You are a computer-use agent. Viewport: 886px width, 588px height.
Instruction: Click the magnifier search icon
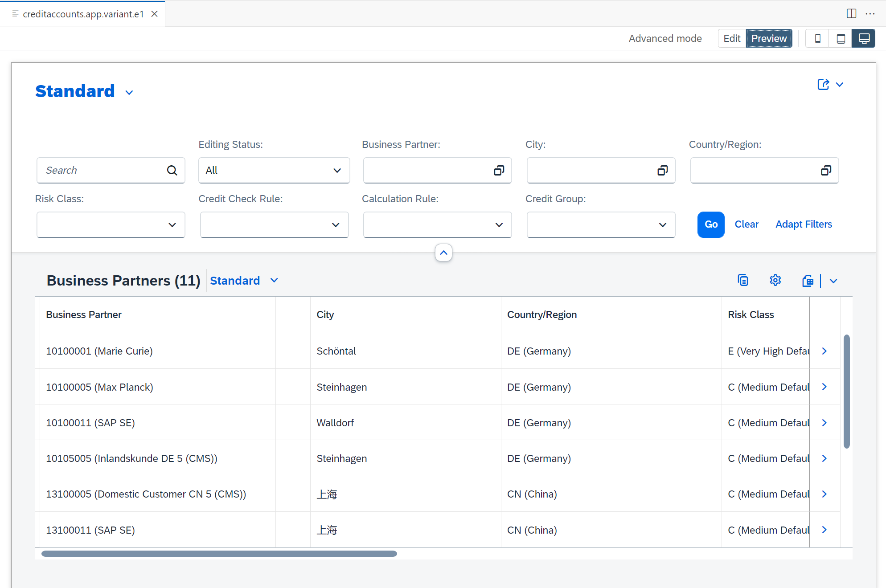172,170
